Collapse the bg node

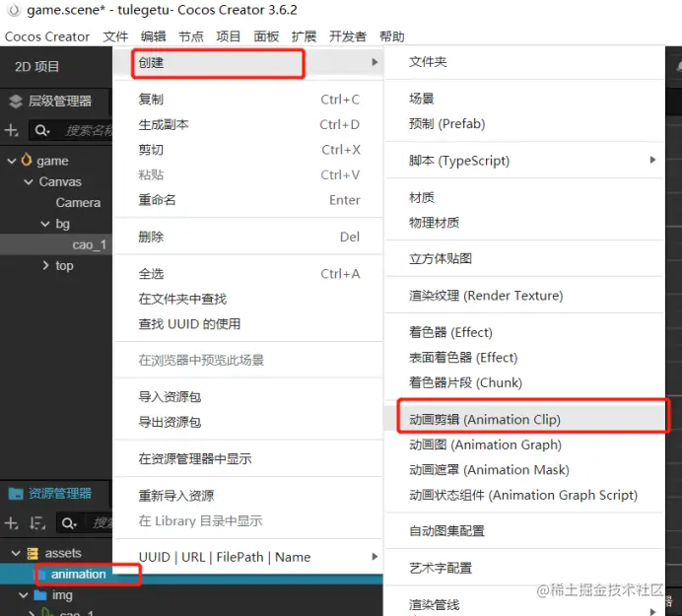(45, 224)
